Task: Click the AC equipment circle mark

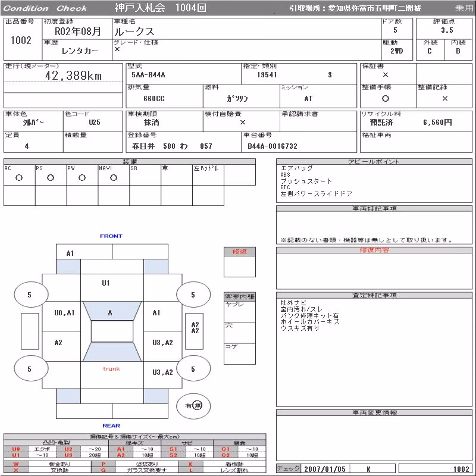Action: pyautogui.click(x=19, y=178)
